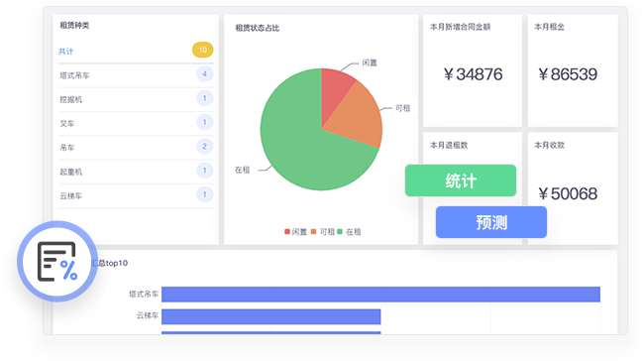Select the 共计 row in the rental list
Viewport: 644px width, 361px height.
pos(136,51)
